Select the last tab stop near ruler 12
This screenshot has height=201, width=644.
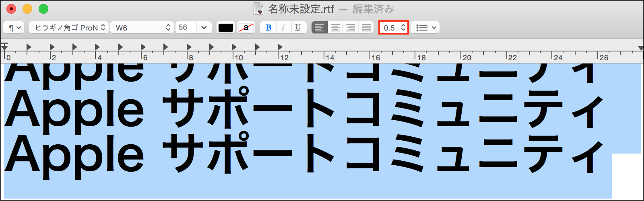click(280, 47)
